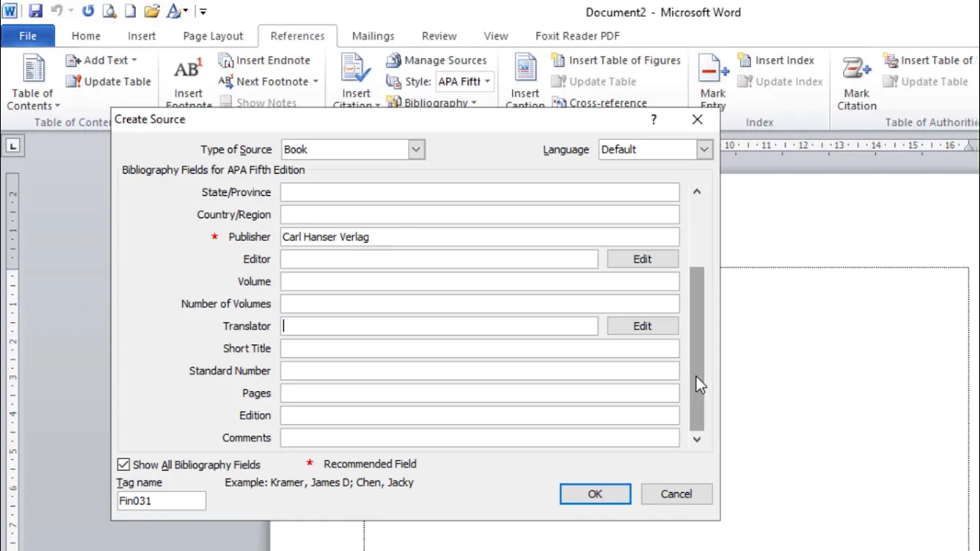Viewport: 980px width, 551px height.
Task: Switch to the View tab
Action: click(495, 36)
